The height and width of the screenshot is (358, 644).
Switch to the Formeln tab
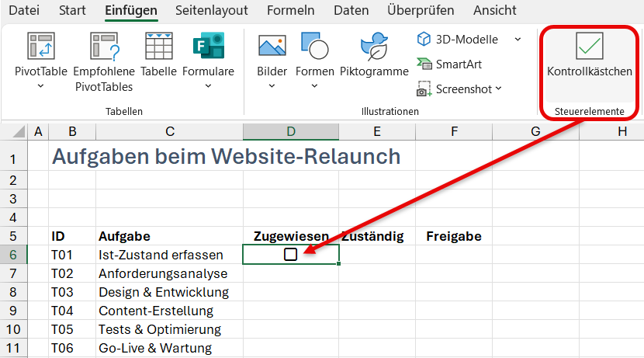(290, 11)
